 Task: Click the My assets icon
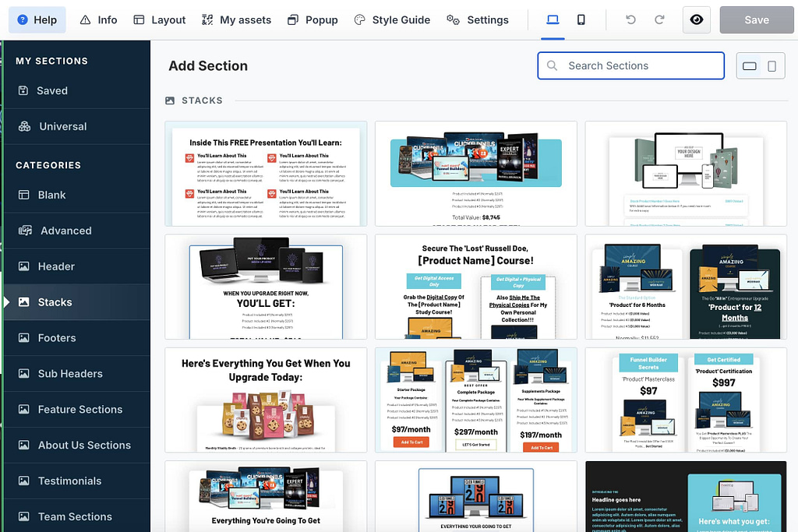[x=207, y=19]
